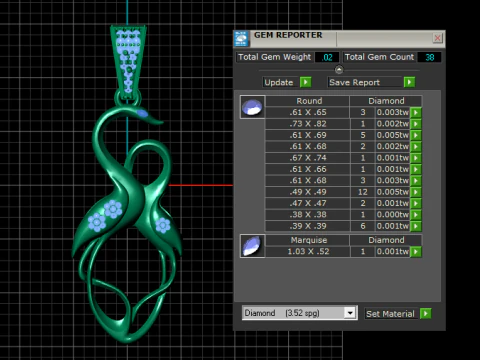This screenshot has height=360, width=480.
Task: Click the count 5 cell
Action: click(x=363, y=135)
